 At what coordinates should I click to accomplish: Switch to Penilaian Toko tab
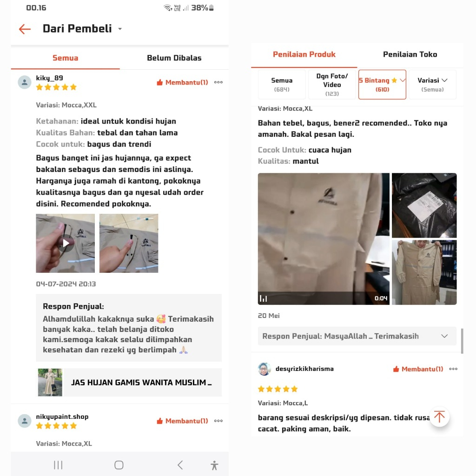410,54
